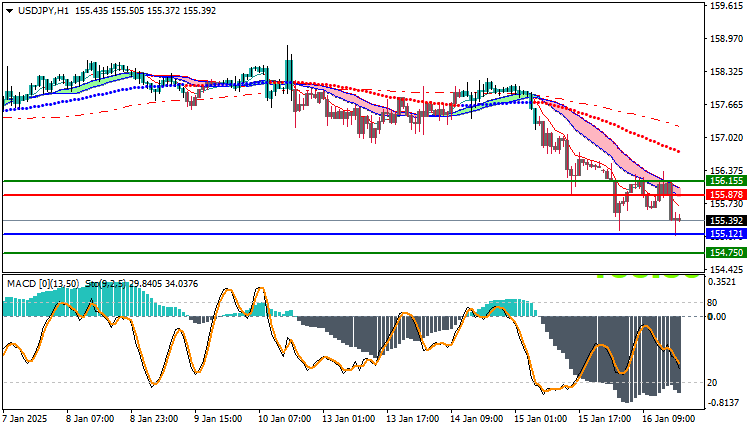The height and width of the screenshot is (430, 750).
Task: Click the -0.8137 indicator scale value
Action: pyautogui.click(x=723, y=403)
